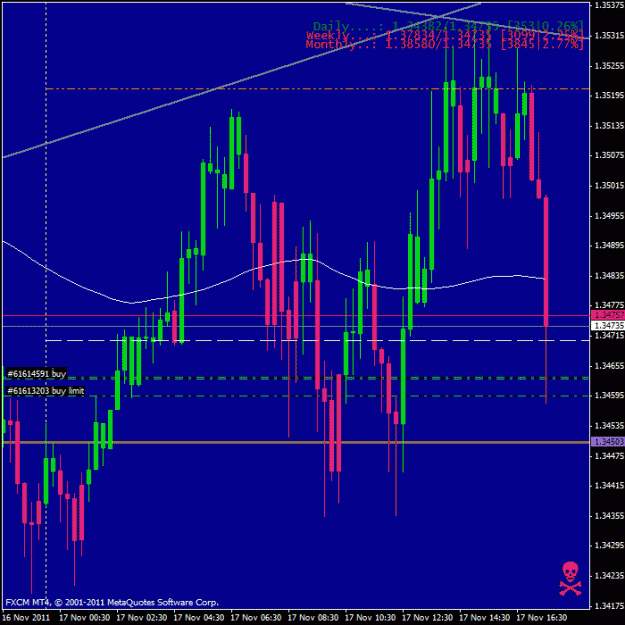Click the 1.35375 price scale value

tap(609, 5)
